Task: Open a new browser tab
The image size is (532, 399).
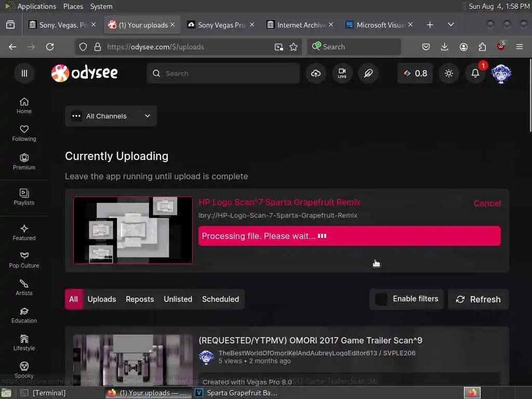Action: [x=430, y=25]
